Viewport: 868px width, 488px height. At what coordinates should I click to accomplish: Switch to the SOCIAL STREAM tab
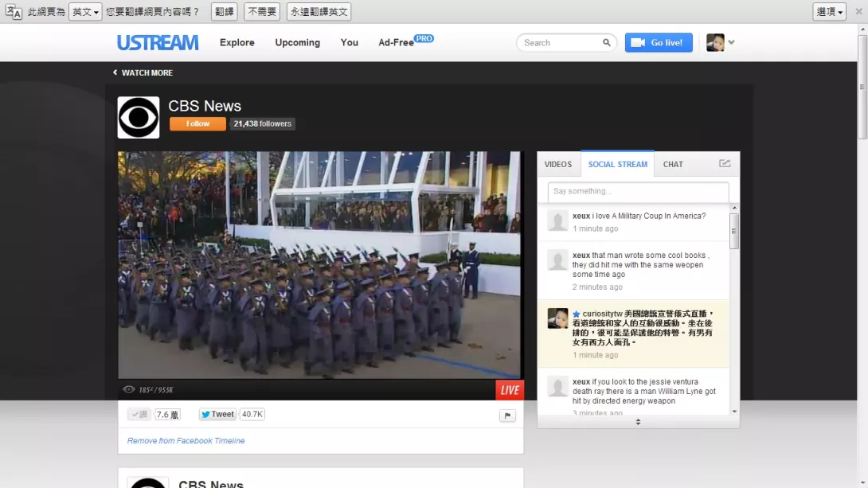pos(618,164)
